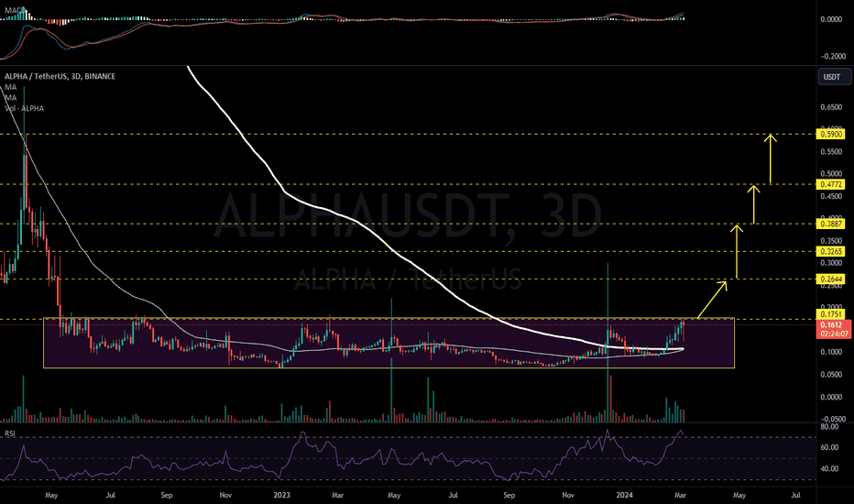Click the 0.1000 price axis value
Image resolution: width=854 pixels, height=504 pixels.
coord(830,352)
